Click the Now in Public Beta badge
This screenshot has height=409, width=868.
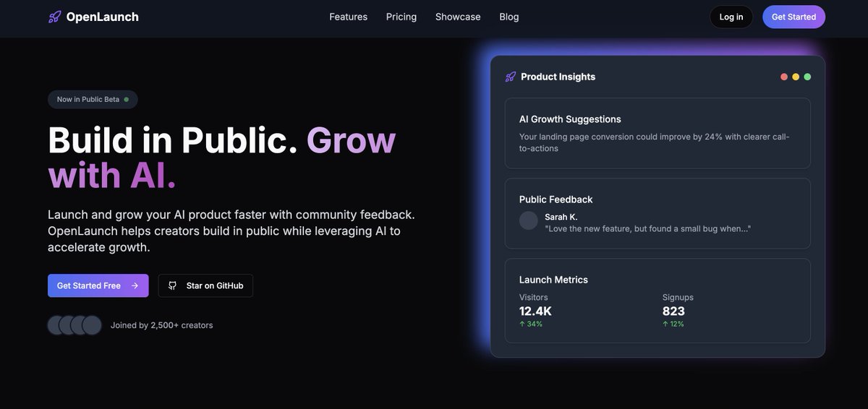[93, 99]
